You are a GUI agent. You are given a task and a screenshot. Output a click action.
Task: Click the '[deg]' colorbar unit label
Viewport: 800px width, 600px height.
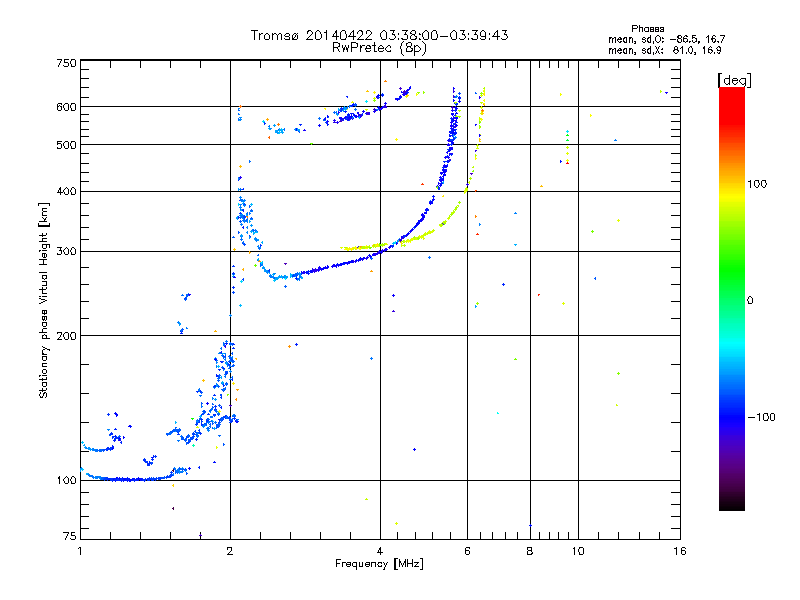point(734,80)
